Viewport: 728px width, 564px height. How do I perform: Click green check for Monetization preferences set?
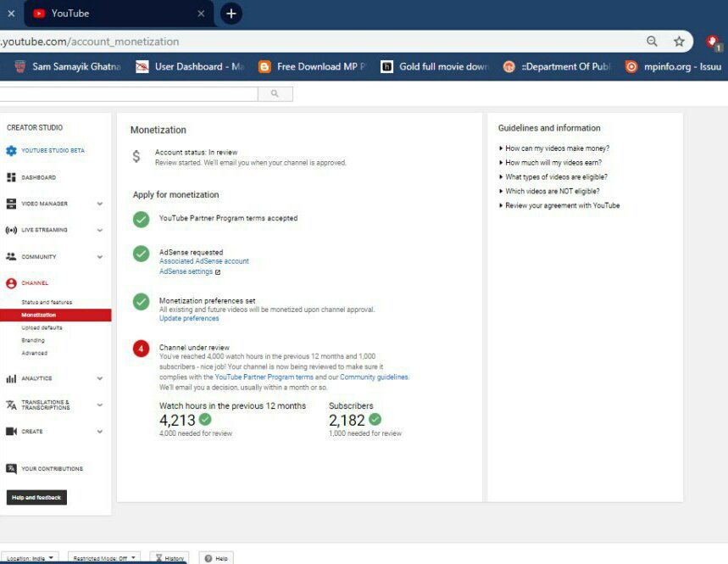click(x=142, y=302)
